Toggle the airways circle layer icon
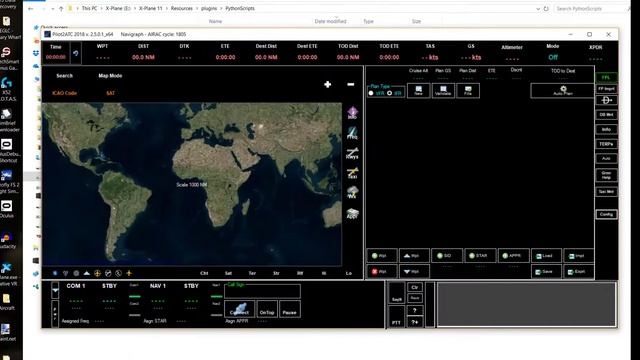This screenshot has height=360, width=640. pos(118,273)
